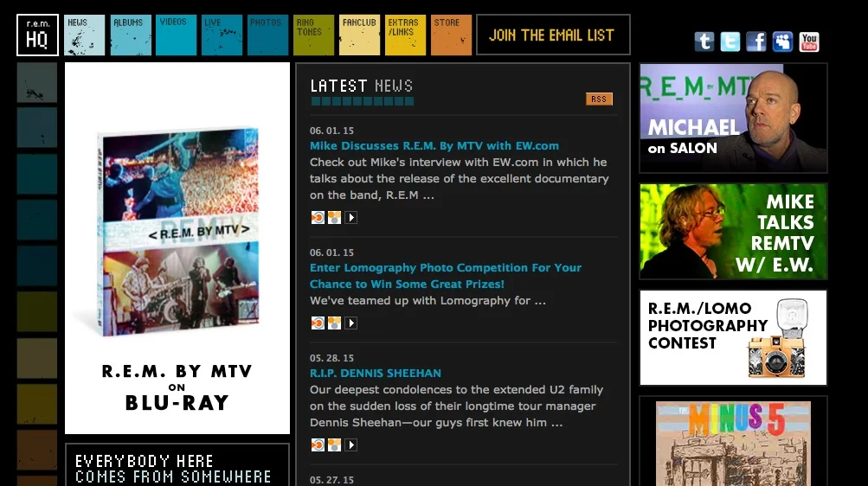Open the MySpace people icon
868x486 pixels.
tap(782, 42)
